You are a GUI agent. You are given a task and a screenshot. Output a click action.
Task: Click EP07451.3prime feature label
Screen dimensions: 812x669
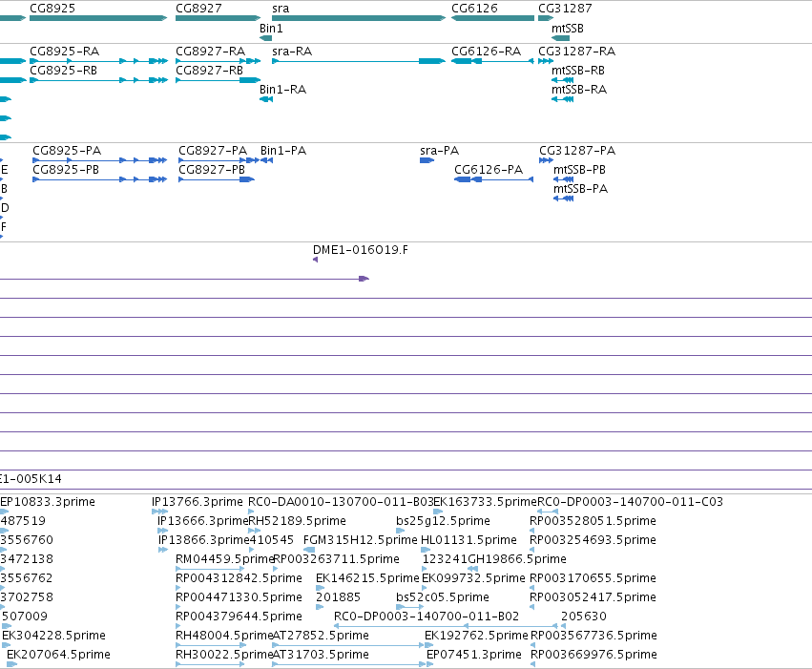pos(474,655)
